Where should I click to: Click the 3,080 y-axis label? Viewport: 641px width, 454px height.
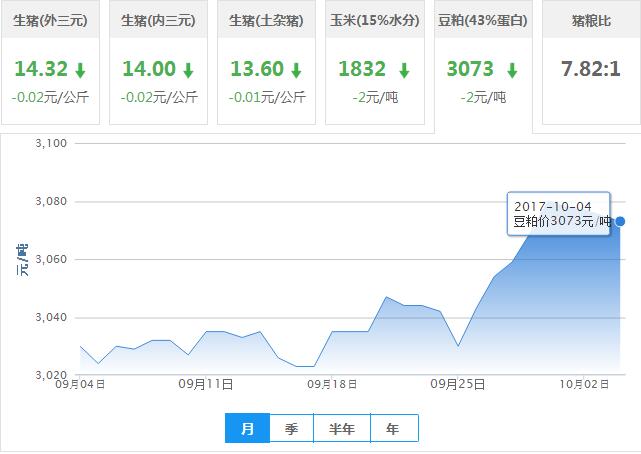tap(51, 201)
